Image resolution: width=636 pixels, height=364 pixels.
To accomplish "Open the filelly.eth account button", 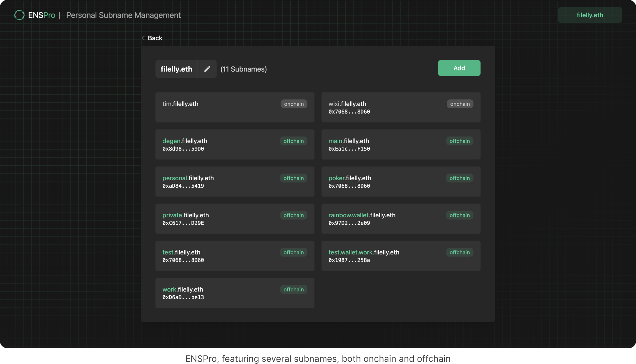I will pos(589,15).
